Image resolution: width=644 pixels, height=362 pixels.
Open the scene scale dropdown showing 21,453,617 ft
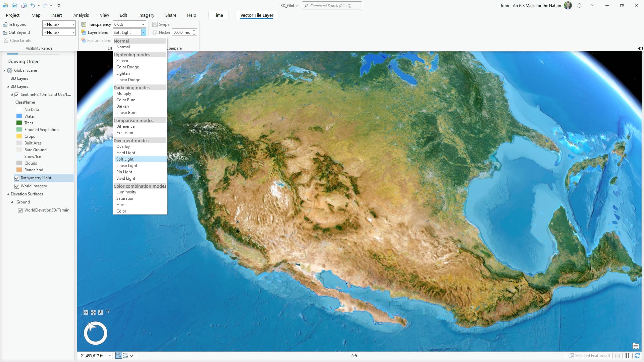pos(110,356)
